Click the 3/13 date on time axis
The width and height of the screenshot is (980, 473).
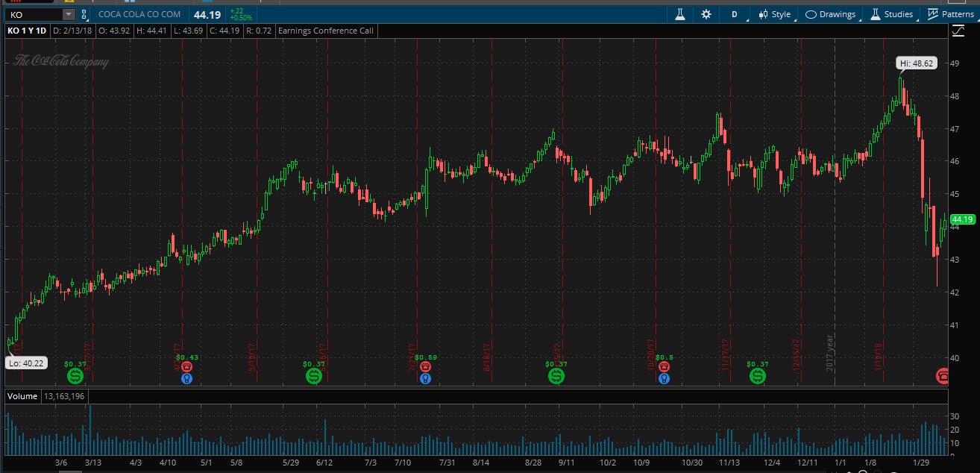92,463
